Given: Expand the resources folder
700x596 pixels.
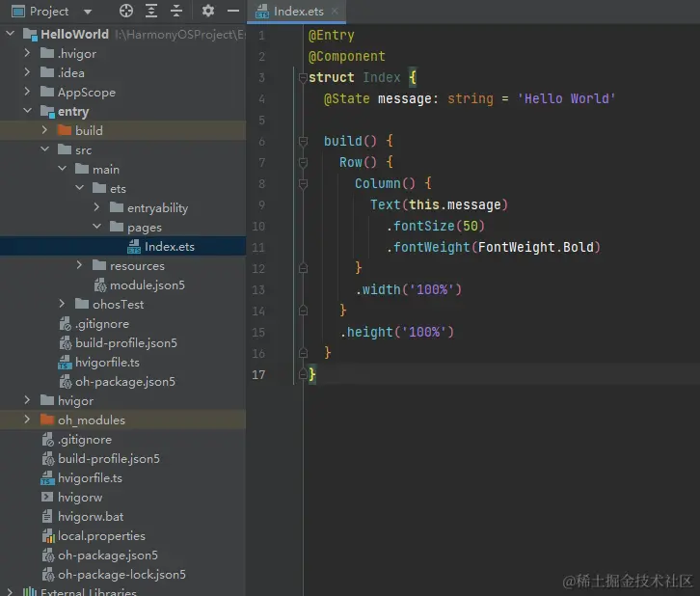Looking at the screenshot, I should [79, 265].
